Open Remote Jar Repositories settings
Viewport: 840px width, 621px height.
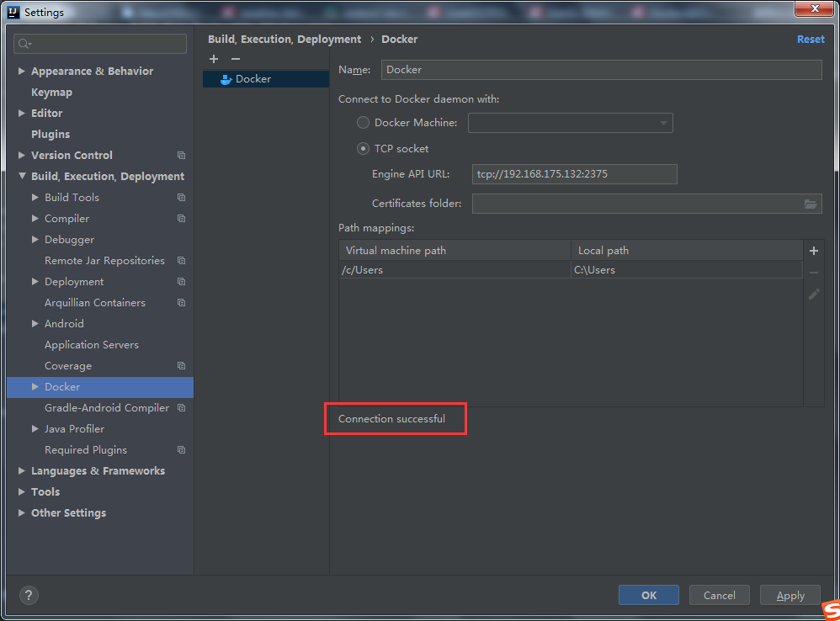tap(104, 261)
